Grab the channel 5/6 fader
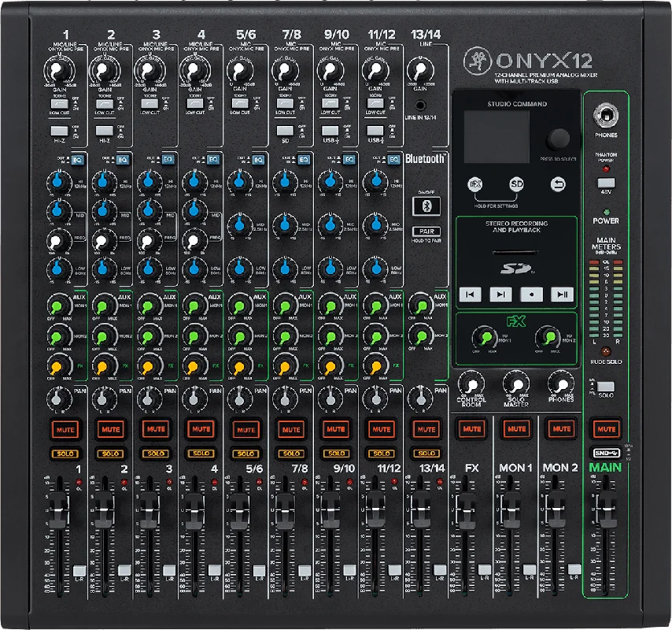This screenshot has width=672, height=630. click(x=239, y=510)
